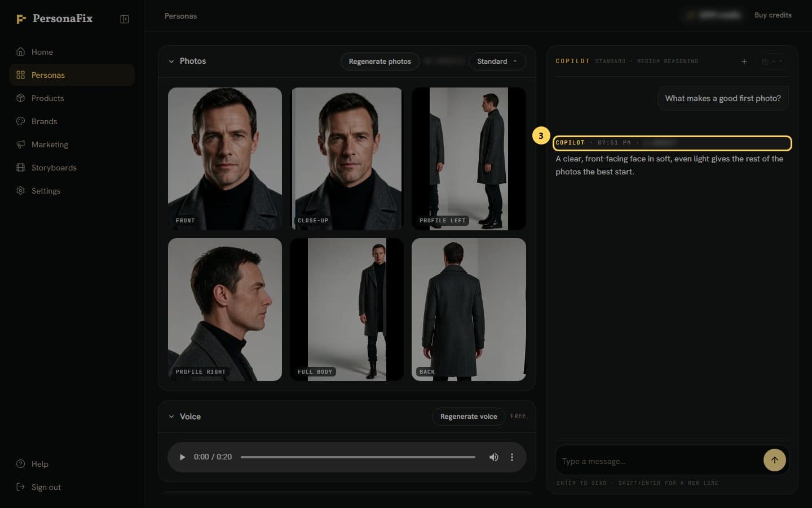The width and height of the screenshot is (812, 508).
Task: Open the CLOSE-UP photo thumbnail
Action: [347, 159]
